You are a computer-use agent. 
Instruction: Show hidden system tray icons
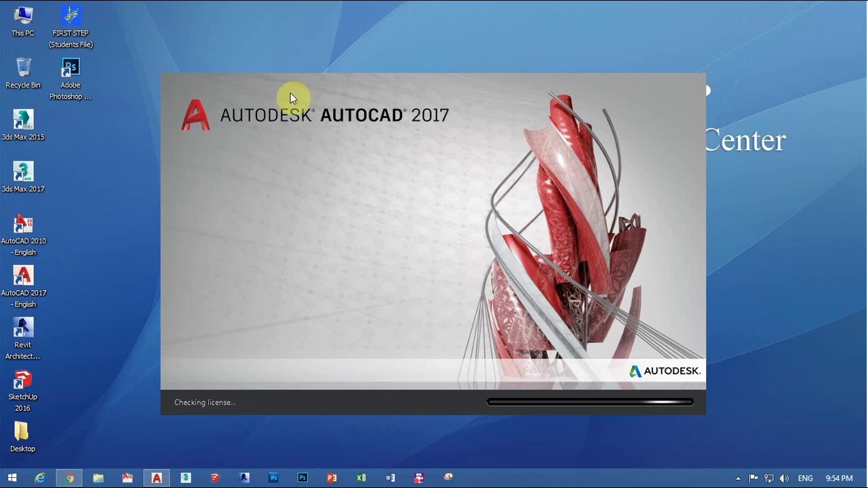(738, 479)
